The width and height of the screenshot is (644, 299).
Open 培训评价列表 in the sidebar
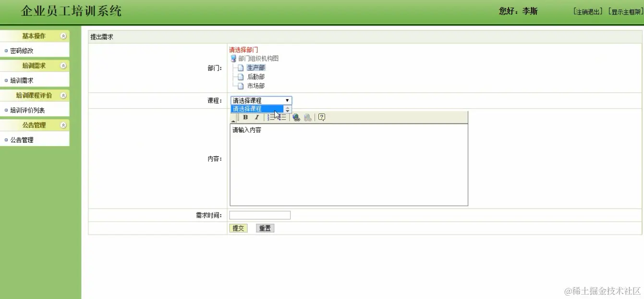[x=27, y=111]
